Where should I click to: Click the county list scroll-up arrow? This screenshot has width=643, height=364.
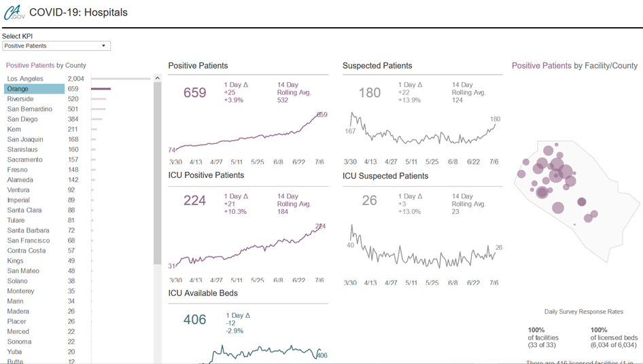click(x=158, y=78)
